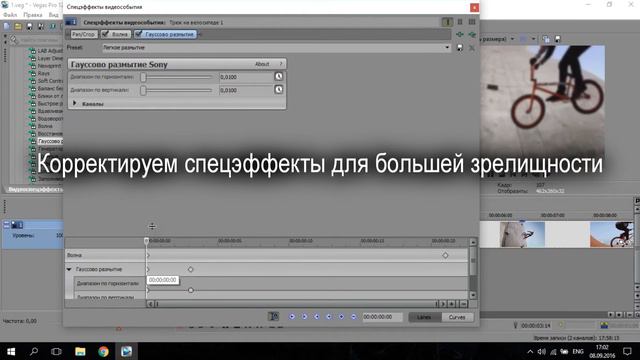Select the Гауссово размытие plugin in the chain
Screen dimensions: 640x360
pyautogui.click(x=169, y=34)
